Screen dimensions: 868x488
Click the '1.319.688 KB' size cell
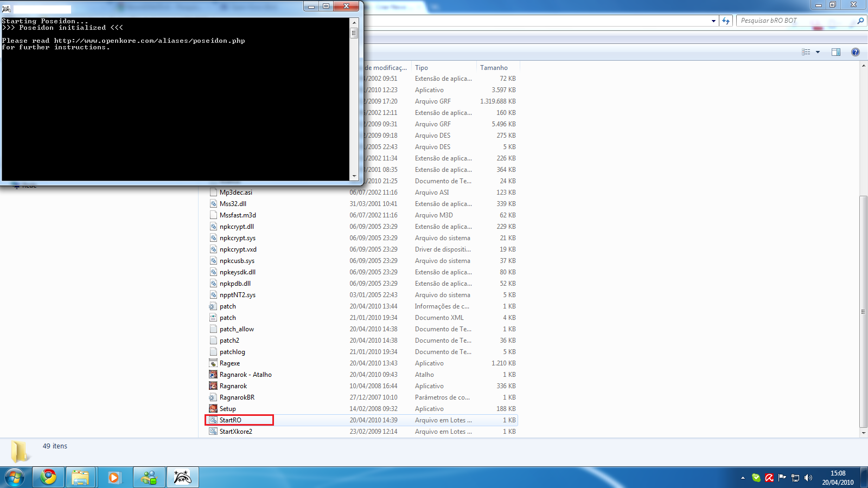tap(498, 101)
